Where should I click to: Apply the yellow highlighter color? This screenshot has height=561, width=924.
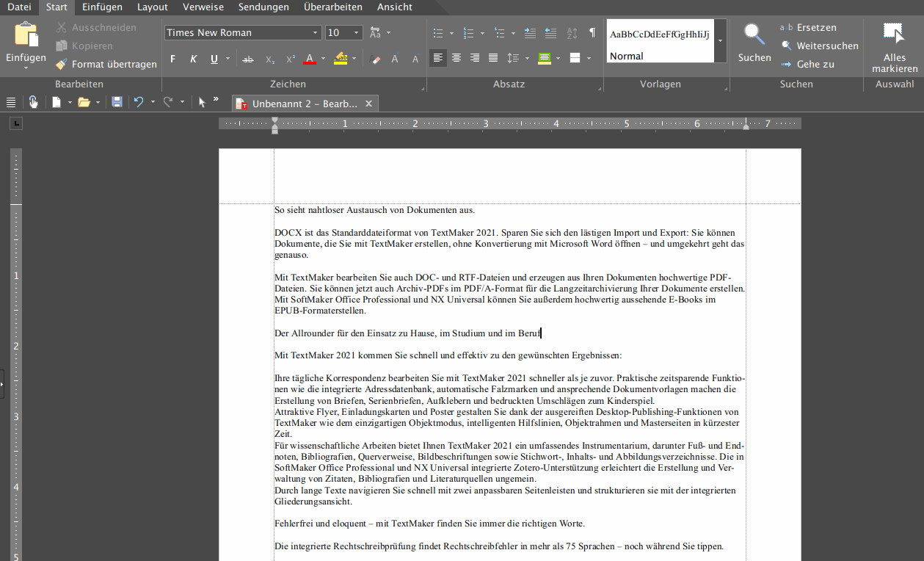(x=341, y=59)
